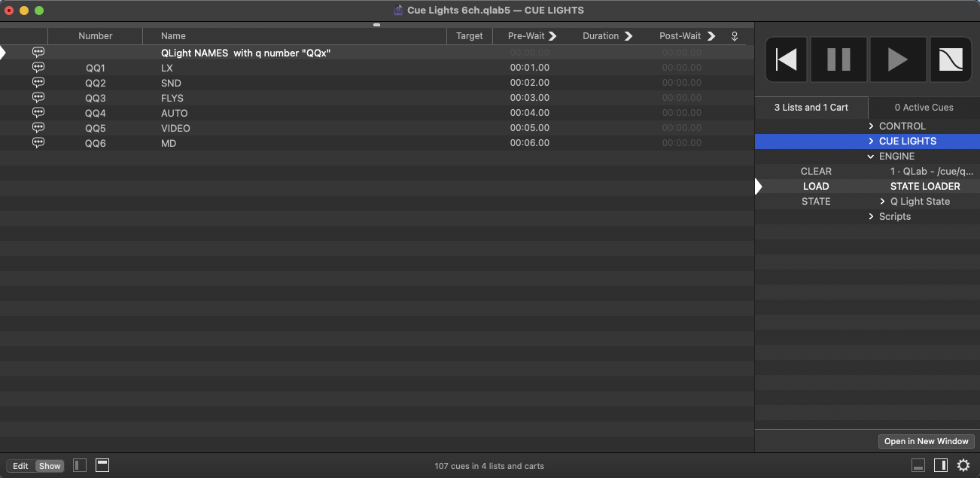Open workspace settings gear icon

[x=963, y=465]
